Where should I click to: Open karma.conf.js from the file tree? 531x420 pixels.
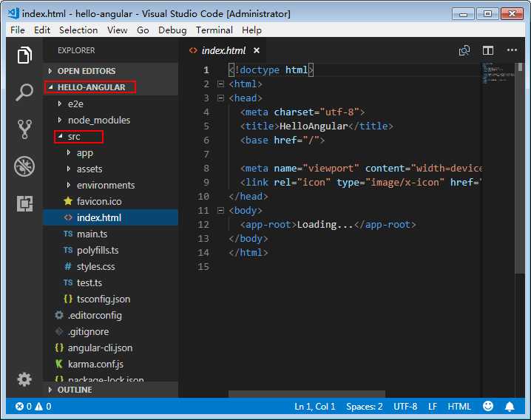110,364
